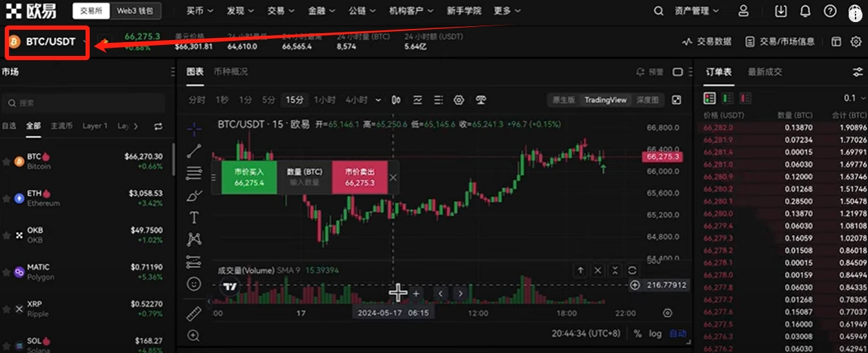Open the user profile icon
868x353 pixels.
tap(743, 11)
